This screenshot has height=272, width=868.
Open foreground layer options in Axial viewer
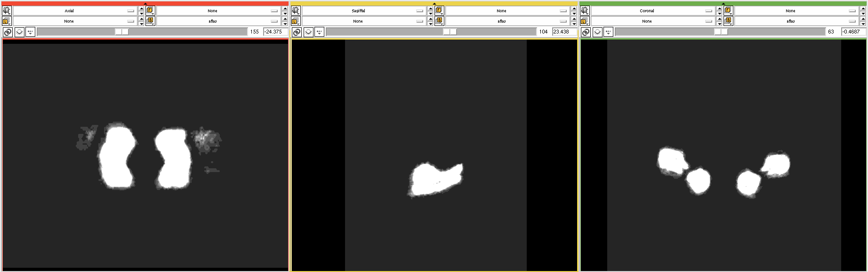coord(150,10)
